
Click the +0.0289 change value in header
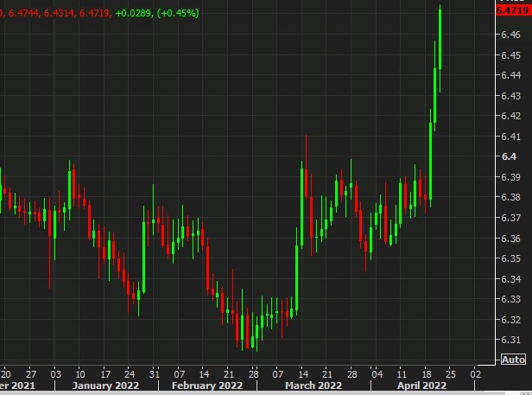tap(135, 13)
